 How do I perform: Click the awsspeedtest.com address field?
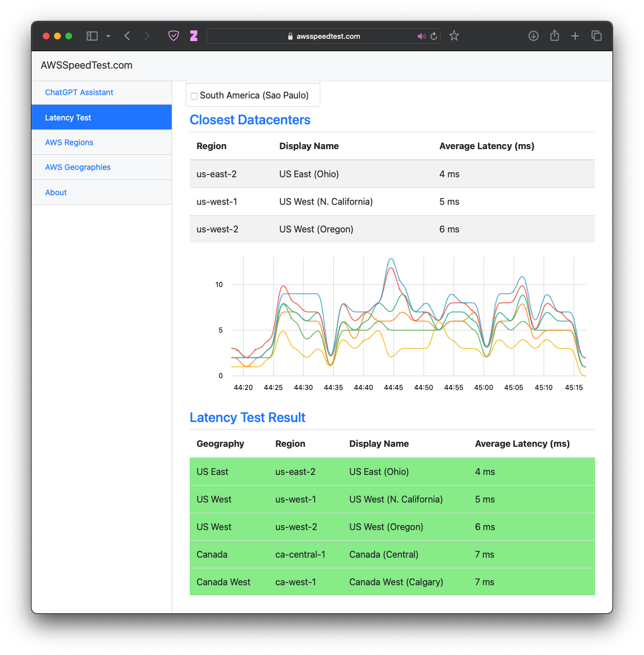tap(324, 37)
